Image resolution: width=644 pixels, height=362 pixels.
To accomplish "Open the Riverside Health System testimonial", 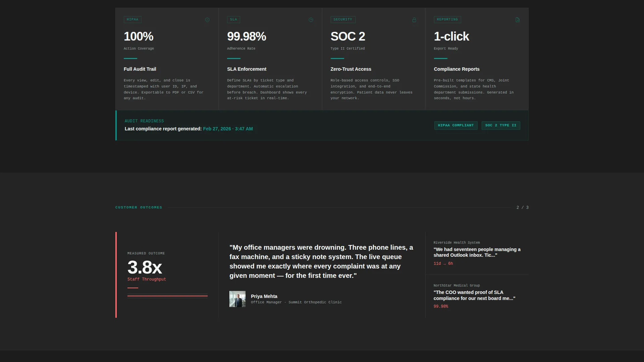I will coord(477,253).
